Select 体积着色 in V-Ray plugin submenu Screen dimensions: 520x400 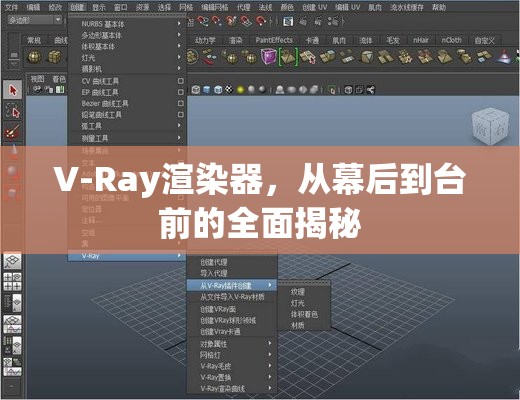tap(303, 314)
